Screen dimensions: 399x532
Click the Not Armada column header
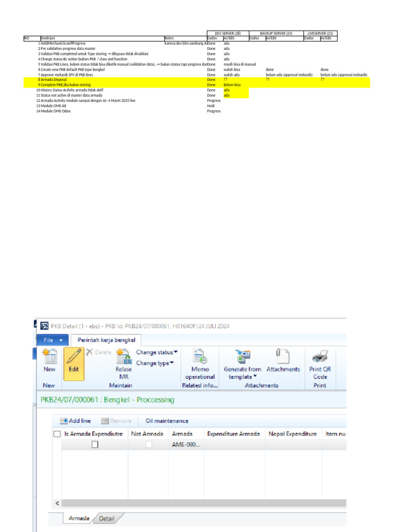click(x=147, y=434)
